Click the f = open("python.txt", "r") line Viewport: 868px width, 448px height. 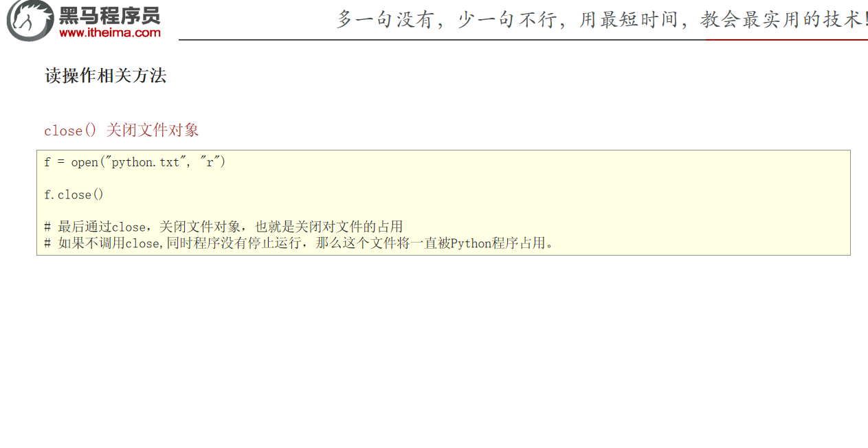tap(135, 162)
